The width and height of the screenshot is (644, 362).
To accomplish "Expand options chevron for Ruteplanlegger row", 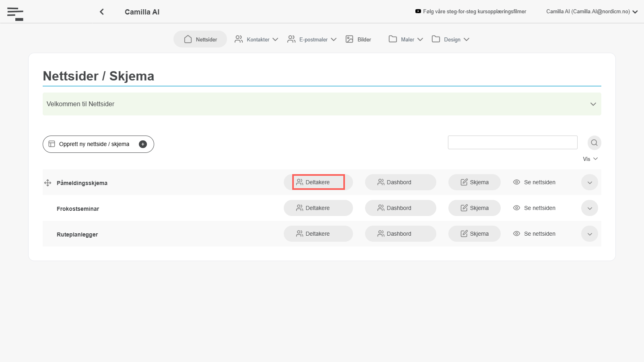I will (x=590, y=234).
